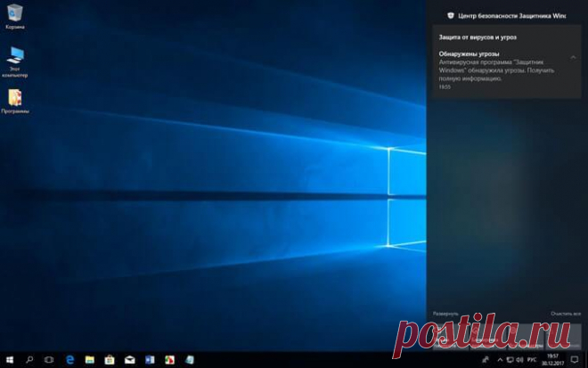Viewport: 588px width, 368px height.
Task: Click the Очистить все link
Action: tap(566, 314)
